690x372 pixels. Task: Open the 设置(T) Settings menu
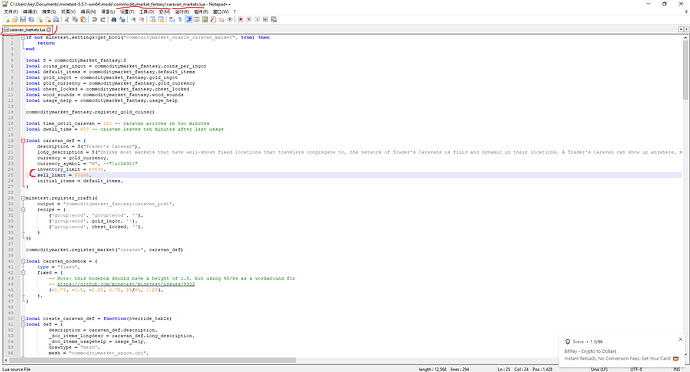click(x=127, y=12)
